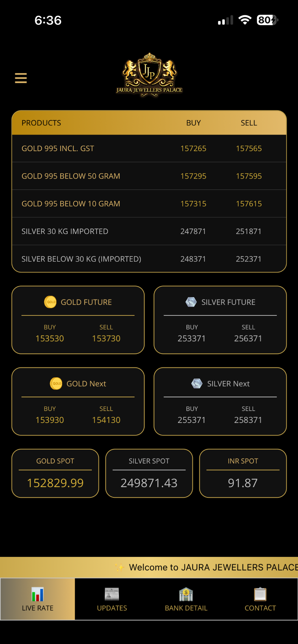Open the hamburger menu icon
Viewport: 298px width, 644px height.
pyautogui.click(x=21, y=78)
